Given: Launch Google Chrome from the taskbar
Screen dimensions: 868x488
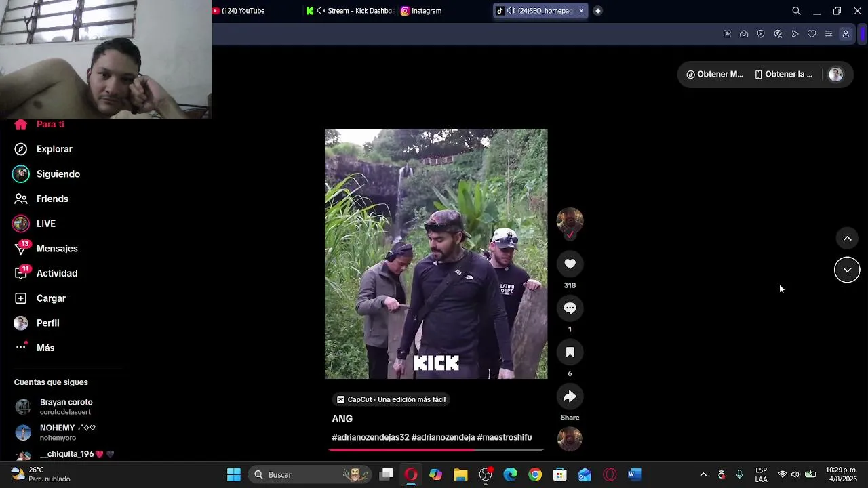Looking at the screenshot, I should [535, 474].
